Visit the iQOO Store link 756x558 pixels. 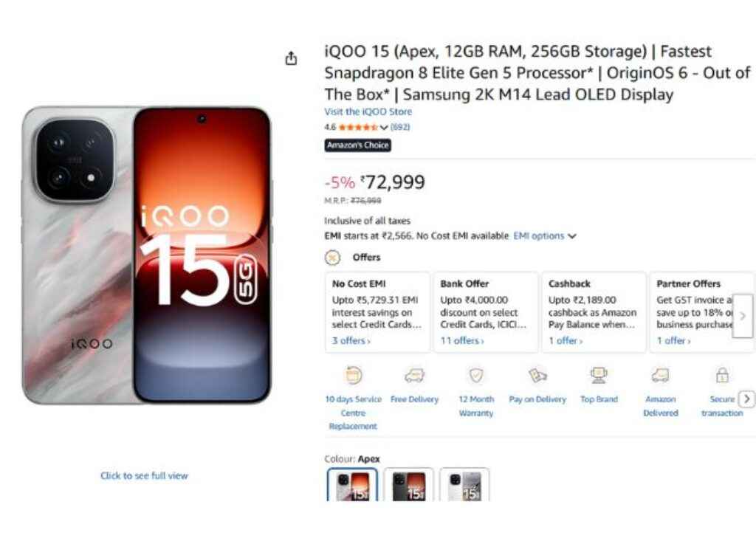pos(368,112)
